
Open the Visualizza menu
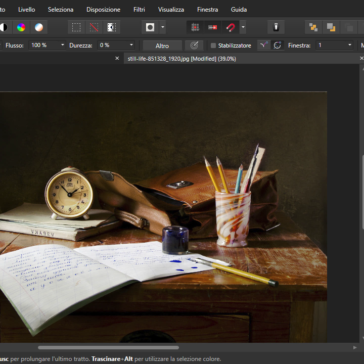point(171,9)
